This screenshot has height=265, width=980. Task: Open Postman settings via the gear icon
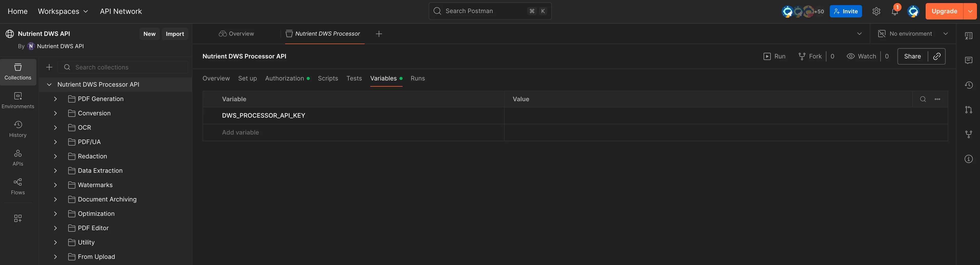click(876, 11)
